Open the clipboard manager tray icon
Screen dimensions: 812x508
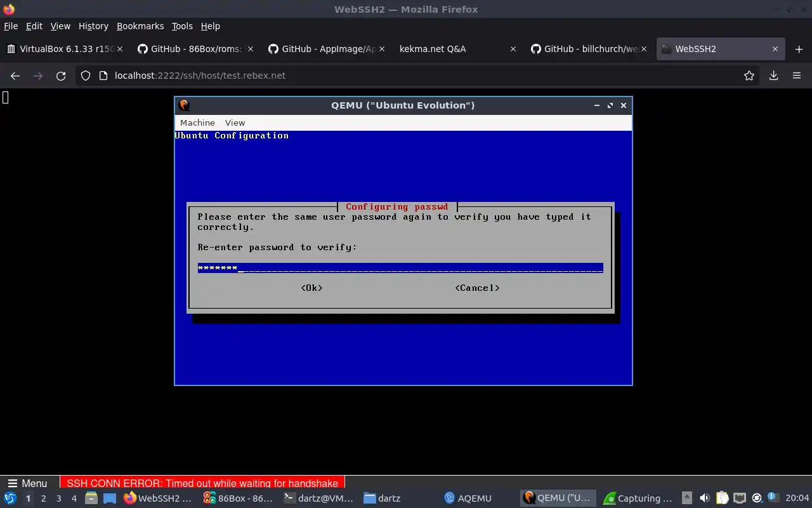click(x=722, y=498)
